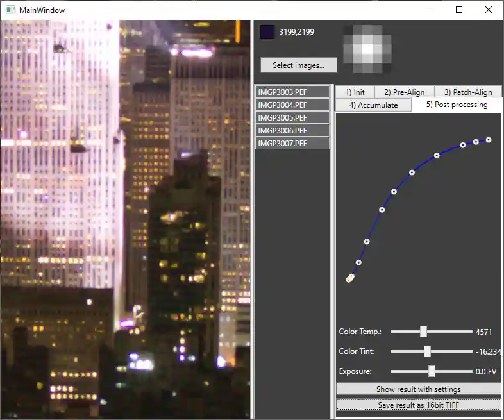The image size is (504, 420).
Task: Click the Color Temp slider handle
Action: pyautogui.click(x=423, y=332)
